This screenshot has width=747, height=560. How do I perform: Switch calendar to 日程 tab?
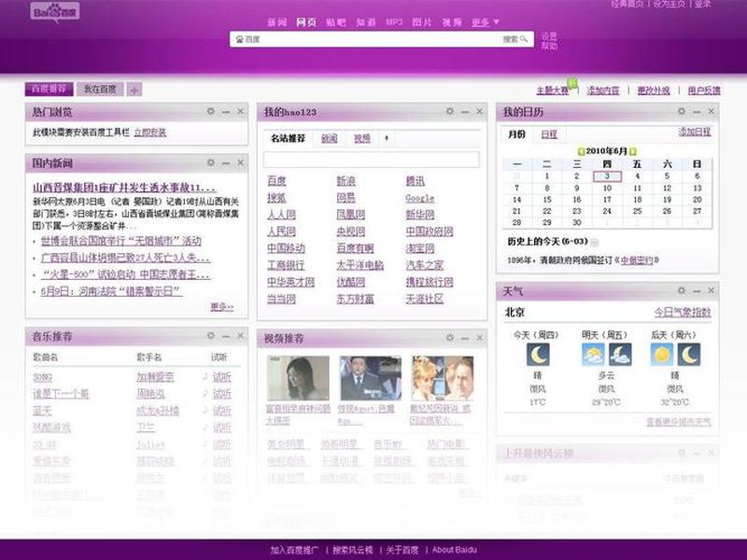[x=549, y=134]
